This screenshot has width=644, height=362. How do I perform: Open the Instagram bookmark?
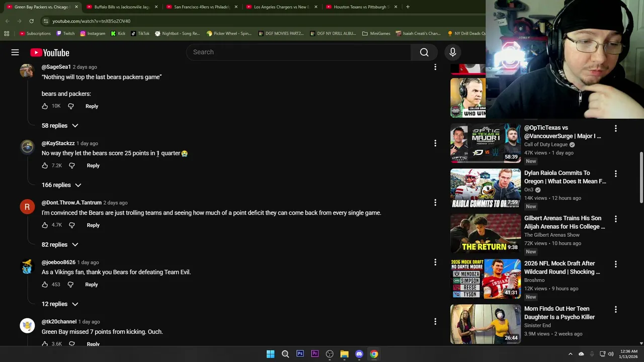[92, 33]
